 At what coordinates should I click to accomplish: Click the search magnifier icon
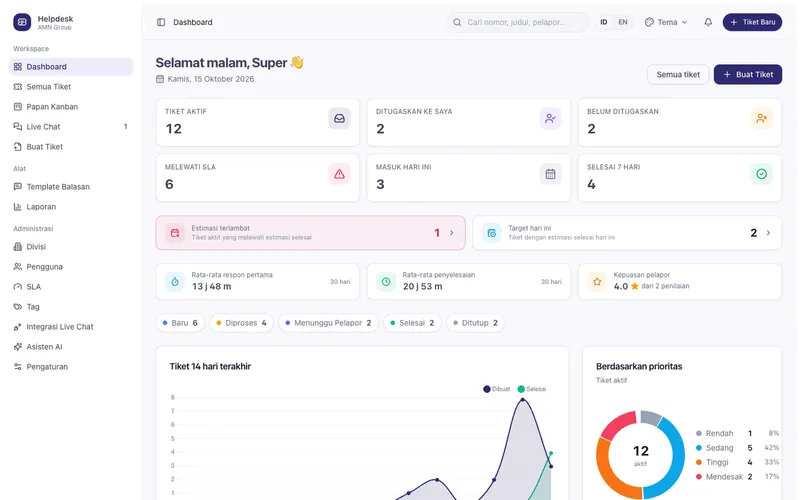click(x=457, y=22)
